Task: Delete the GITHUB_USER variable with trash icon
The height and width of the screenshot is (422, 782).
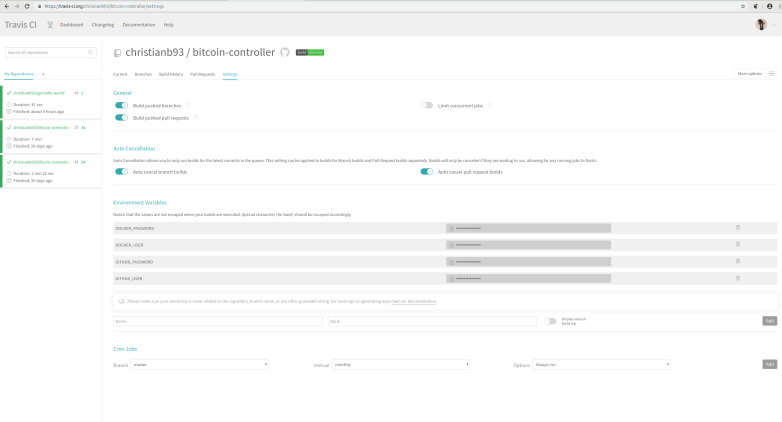Action: click(x=738, y=278)
